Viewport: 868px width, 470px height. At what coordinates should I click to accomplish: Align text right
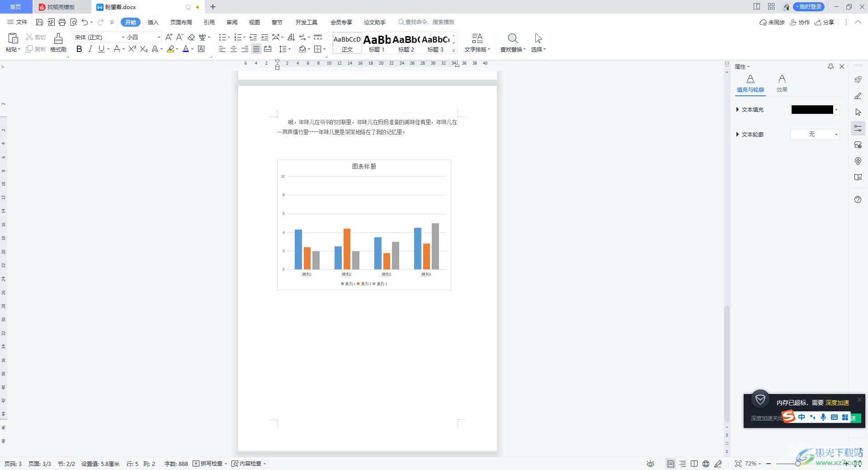pyautogui.click(x=245, y=49)
